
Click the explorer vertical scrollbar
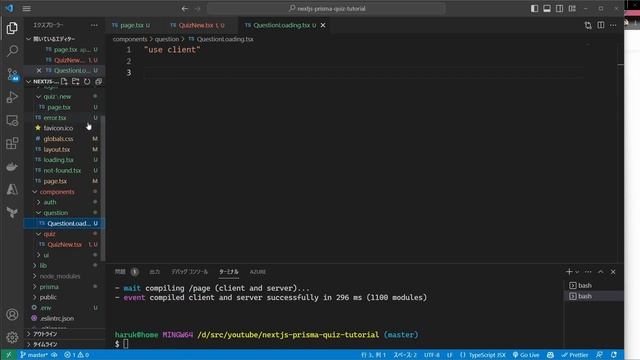[x=103, y=188]
